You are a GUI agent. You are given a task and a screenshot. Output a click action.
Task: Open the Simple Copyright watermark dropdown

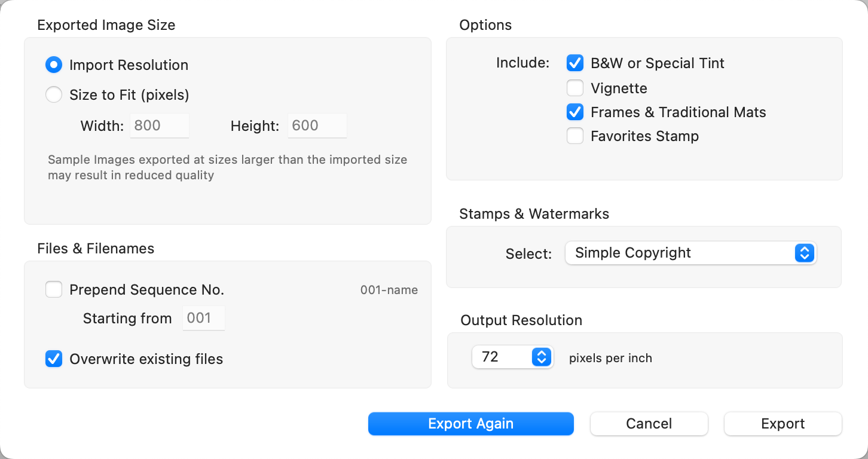(x=690, y=253)
